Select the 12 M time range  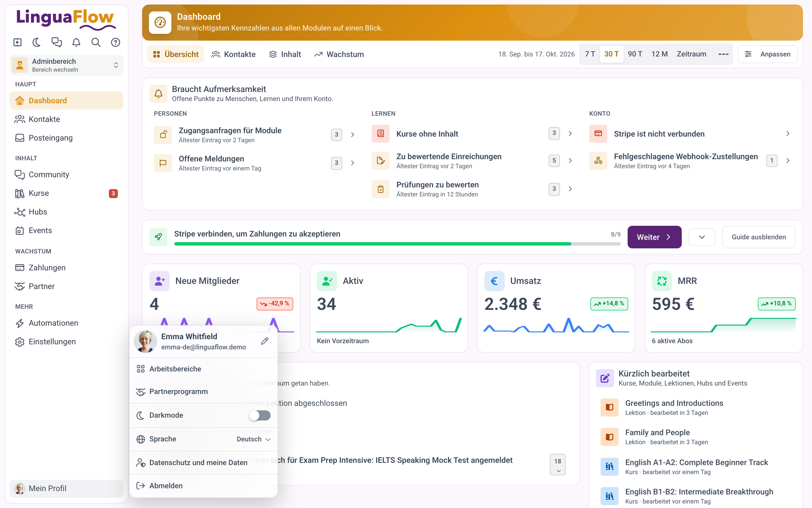[659, 54]
